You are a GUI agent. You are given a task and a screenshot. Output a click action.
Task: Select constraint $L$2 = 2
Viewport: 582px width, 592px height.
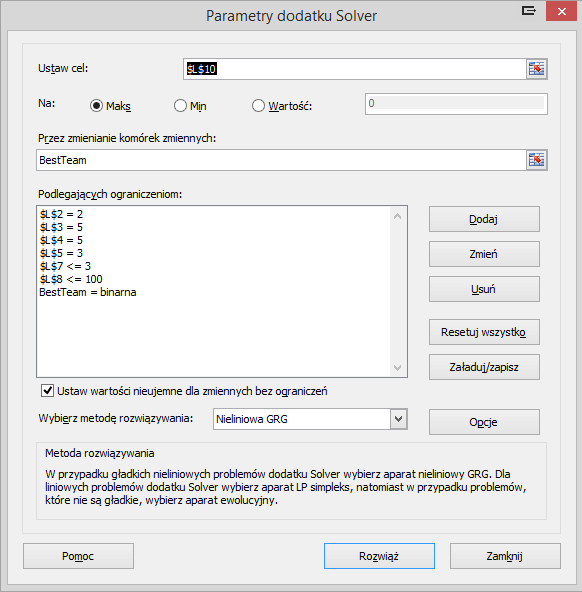tap(61, 214)
